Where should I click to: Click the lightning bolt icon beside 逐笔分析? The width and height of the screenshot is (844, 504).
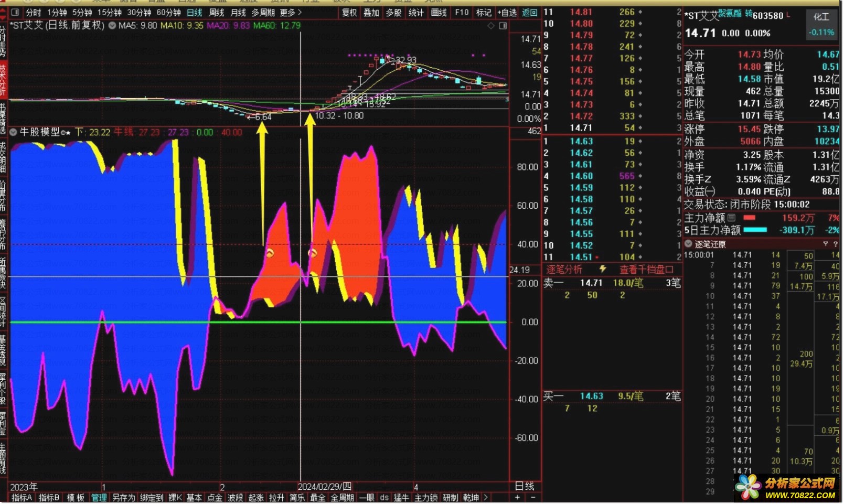(x=603, y=269)
